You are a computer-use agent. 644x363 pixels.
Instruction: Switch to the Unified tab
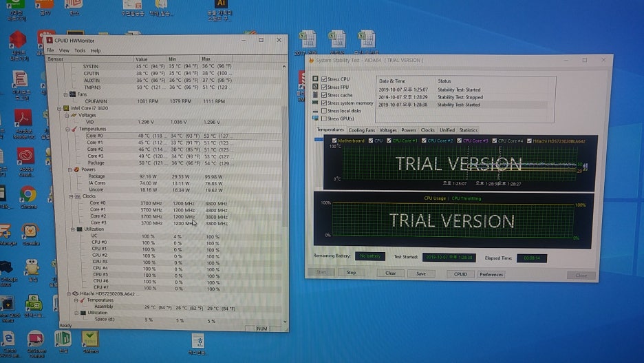pyautogui.click(x=447, y=130)
